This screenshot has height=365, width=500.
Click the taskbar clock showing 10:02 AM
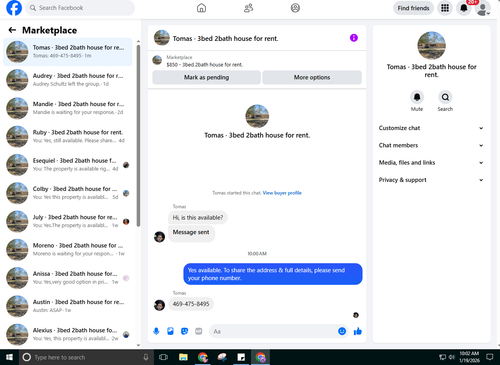[x=469, y=357]
